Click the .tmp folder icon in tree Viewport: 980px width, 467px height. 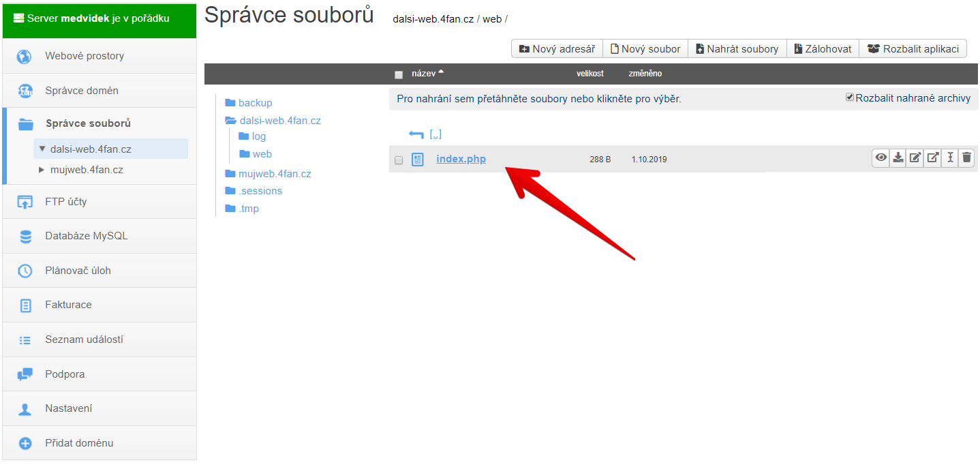[230, 209]
